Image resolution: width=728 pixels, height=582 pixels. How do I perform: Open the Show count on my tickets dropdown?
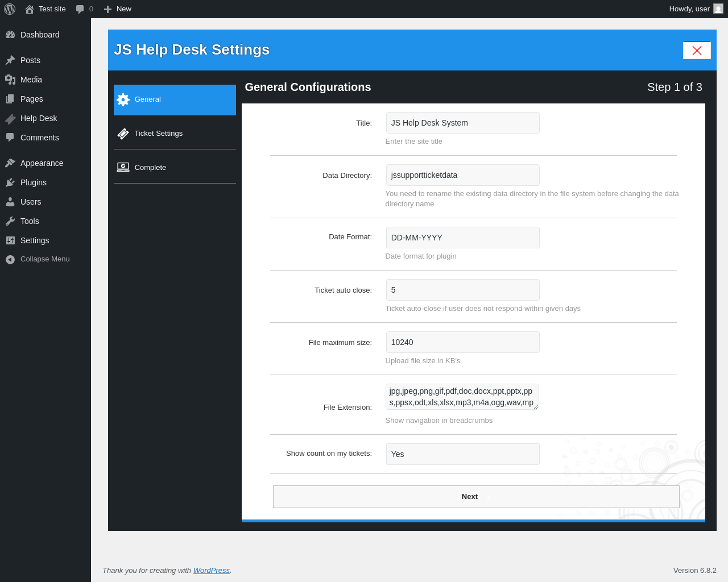(462, 454)
